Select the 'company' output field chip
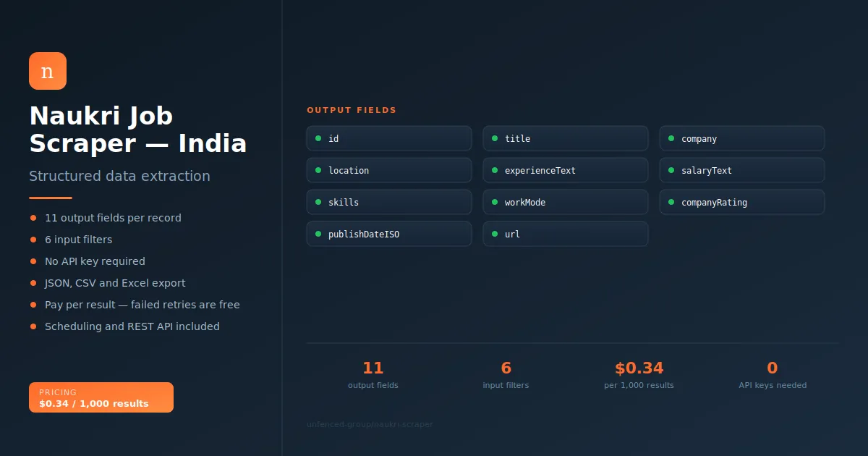This screenshot has width=868, height=456. pyautogui.click(x=742, y=138)
